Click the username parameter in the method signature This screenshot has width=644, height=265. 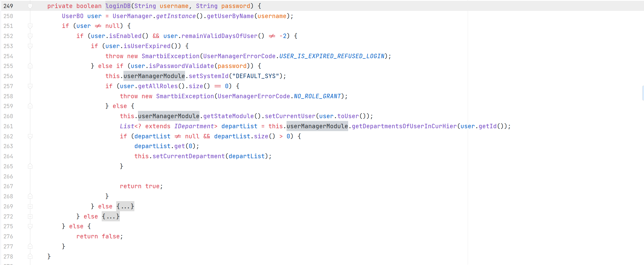174,6
